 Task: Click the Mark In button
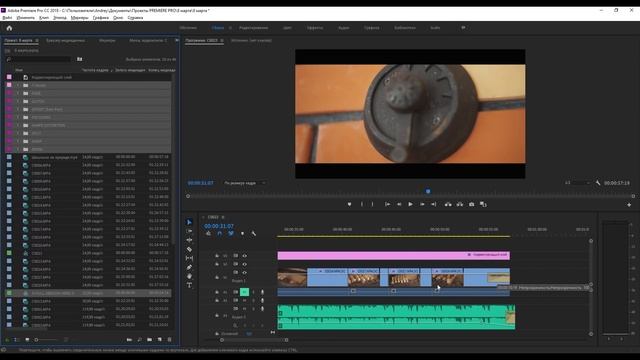tap(362, 204)
